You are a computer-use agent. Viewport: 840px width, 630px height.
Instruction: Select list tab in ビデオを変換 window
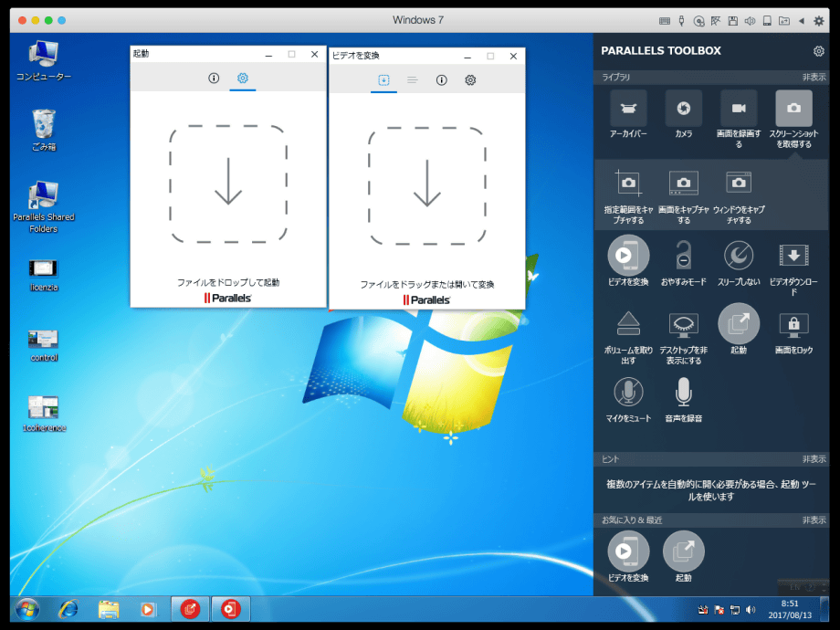(412, 79)
